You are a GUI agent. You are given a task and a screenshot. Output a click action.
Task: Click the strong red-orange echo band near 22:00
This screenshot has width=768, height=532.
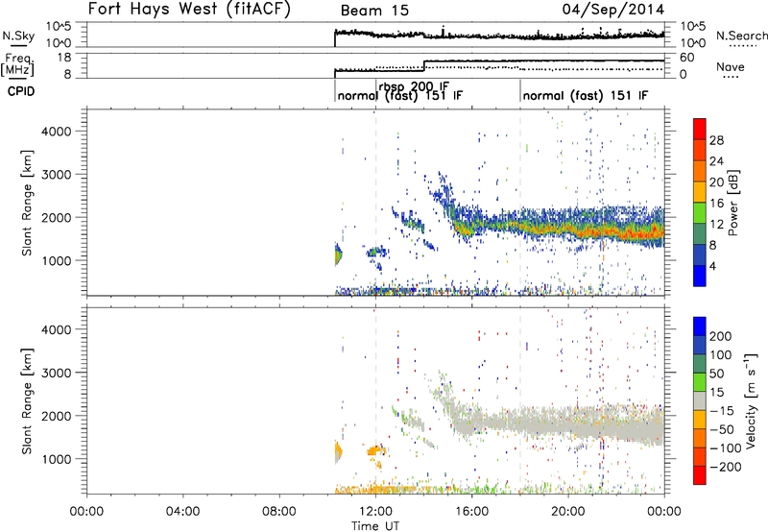618,231
